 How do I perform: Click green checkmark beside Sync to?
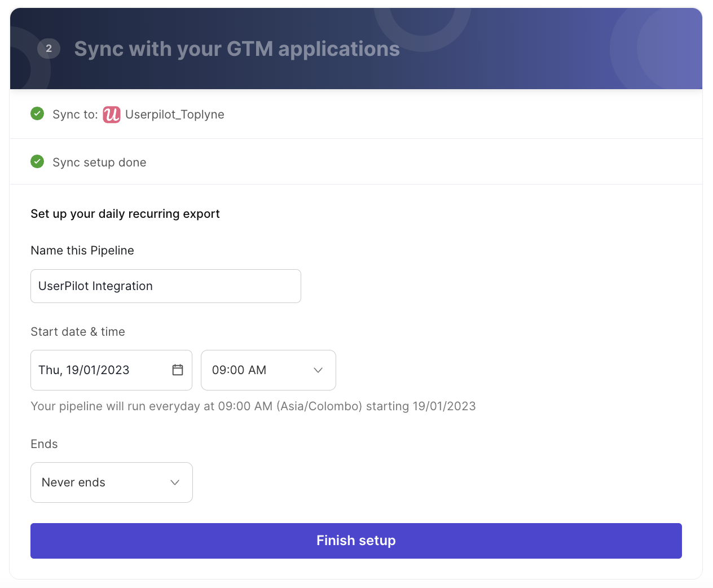pyautogui.click(x=37, y=114)
